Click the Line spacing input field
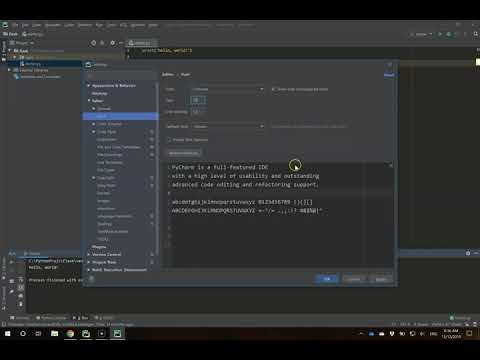Viewport: 480px width, 360px height. pyautogui.click(x=197, y=112)
